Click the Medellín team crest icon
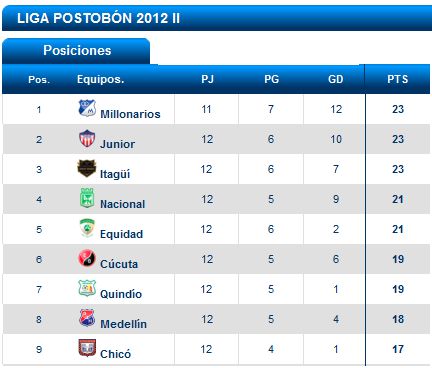Screen dimensions: 432x368 point(87,318)
